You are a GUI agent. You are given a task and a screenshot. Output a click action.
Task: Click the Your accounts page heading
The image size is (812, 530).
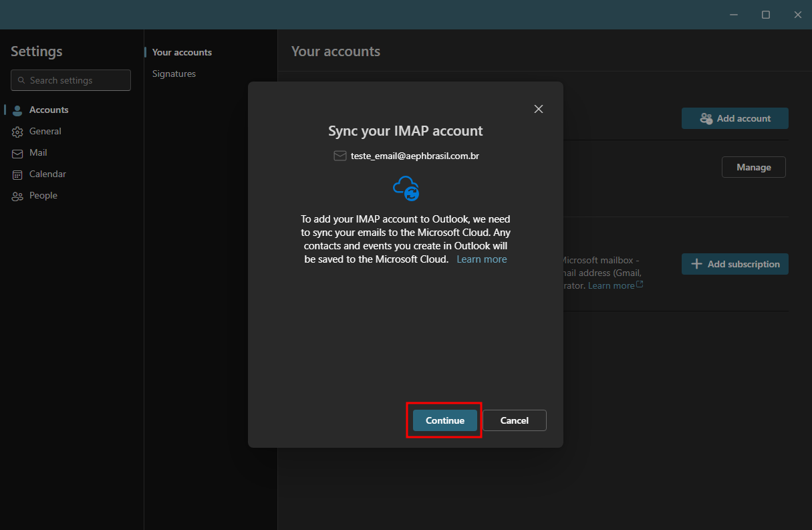pos(335,51)
